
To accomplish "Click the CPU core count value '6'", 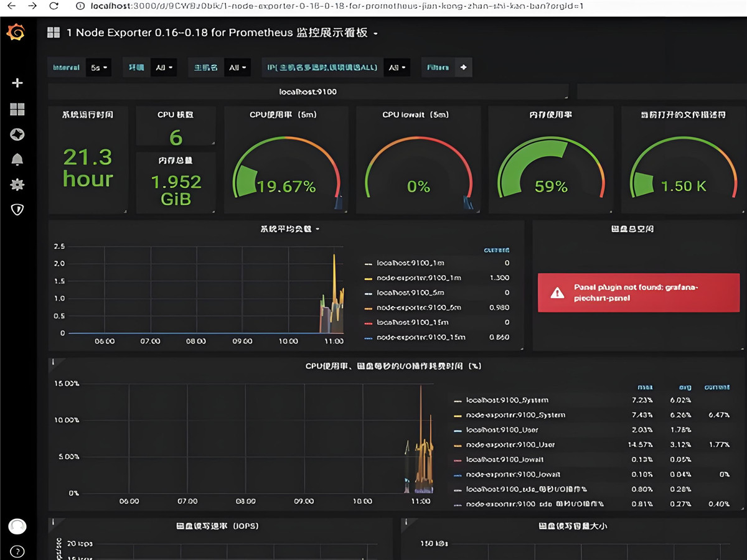I will (x=176, y=137).
